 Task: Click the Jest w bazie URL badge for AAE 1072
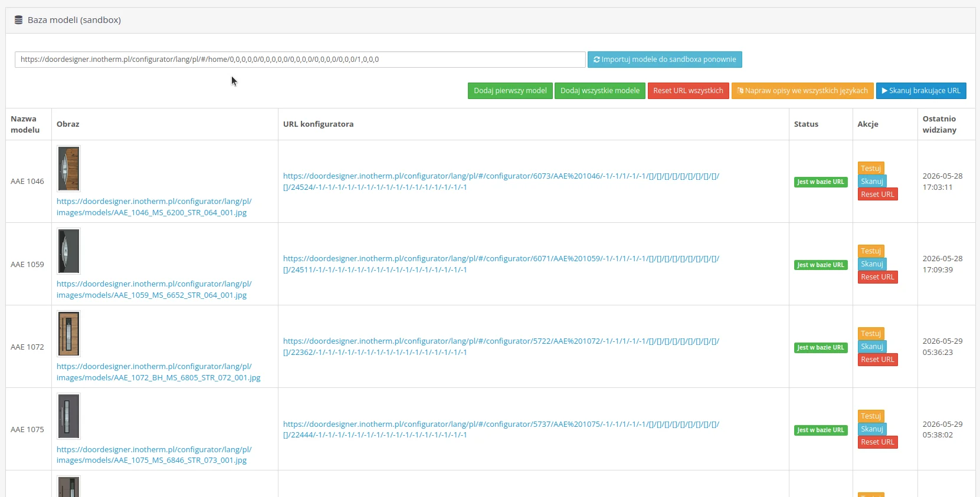point(821,347)
